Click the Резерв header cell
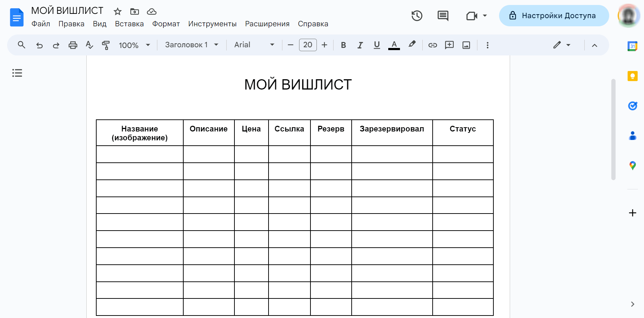 tap(331, 133)
